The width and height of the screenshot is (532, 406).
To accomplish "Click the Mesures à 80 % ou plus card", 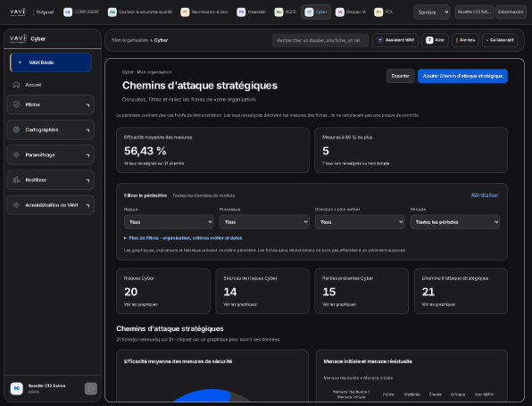I will [411, 150].
